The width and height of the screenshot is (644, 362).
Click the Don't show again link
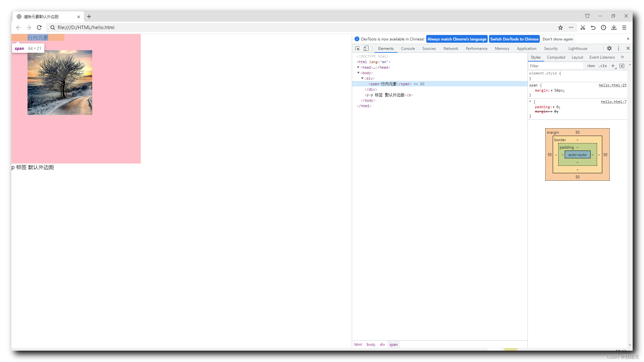tap(558, 39)
